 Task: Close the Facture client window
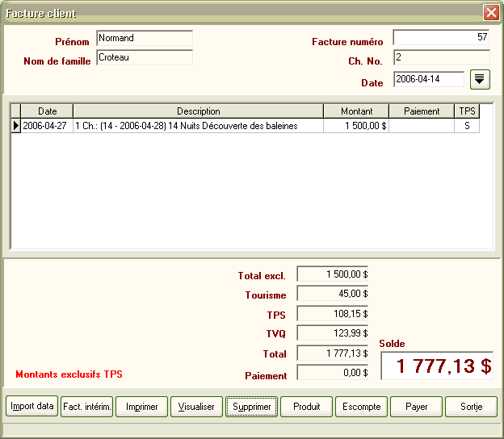490,13
